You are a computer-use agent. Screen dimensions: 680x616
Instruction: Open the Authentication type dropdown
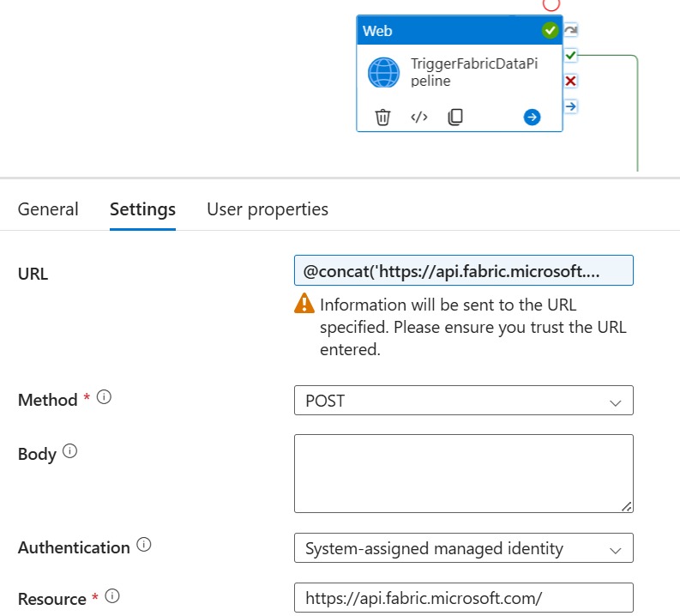pos(464,548)
